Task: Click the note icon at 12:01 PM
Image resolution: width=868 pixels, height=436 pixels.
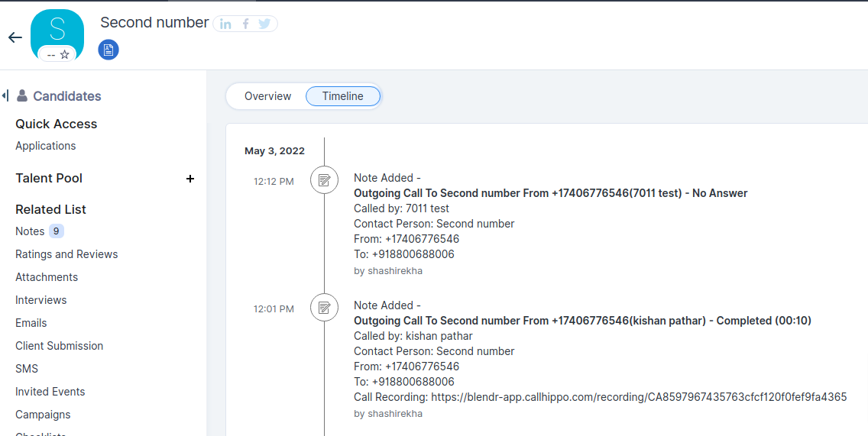Action: [325, 308]
